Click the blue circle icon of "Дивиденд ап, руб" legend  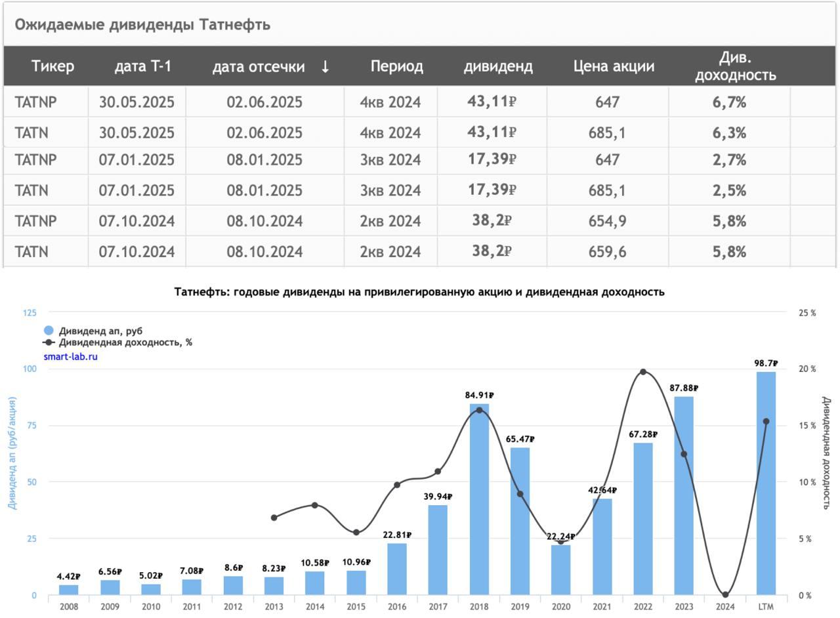coord(49,331)
